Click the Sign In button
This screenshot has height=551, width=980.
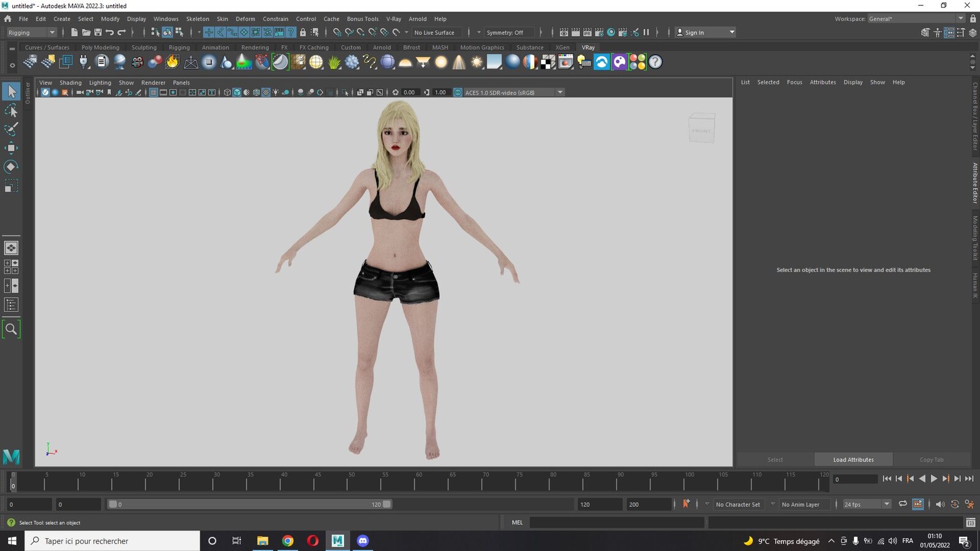pos(705,32)
